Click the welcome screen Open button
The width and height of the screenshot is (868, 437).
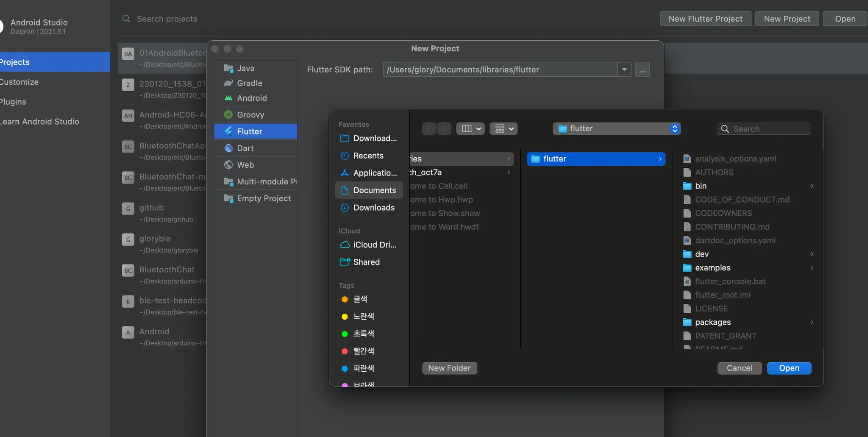(x=845, y=19)
